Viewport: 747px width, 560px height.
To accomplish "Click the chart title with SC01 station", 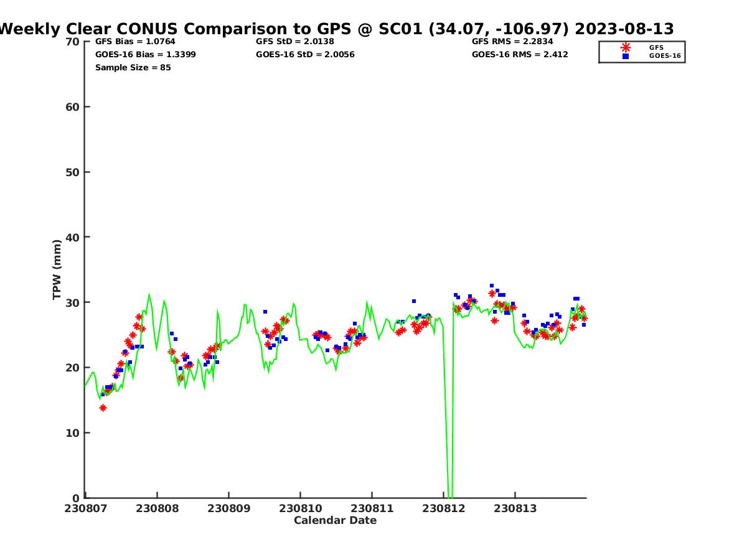I will [x=336, y=29].
